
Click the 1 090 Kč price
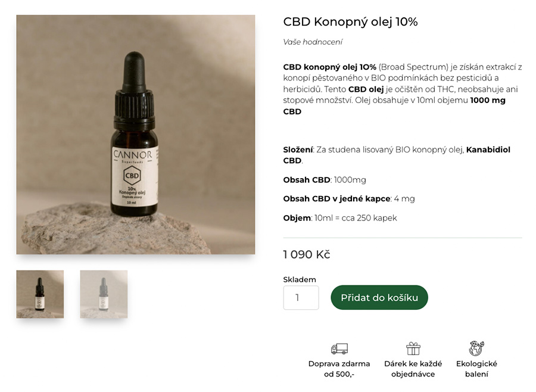tap(307, 254)
